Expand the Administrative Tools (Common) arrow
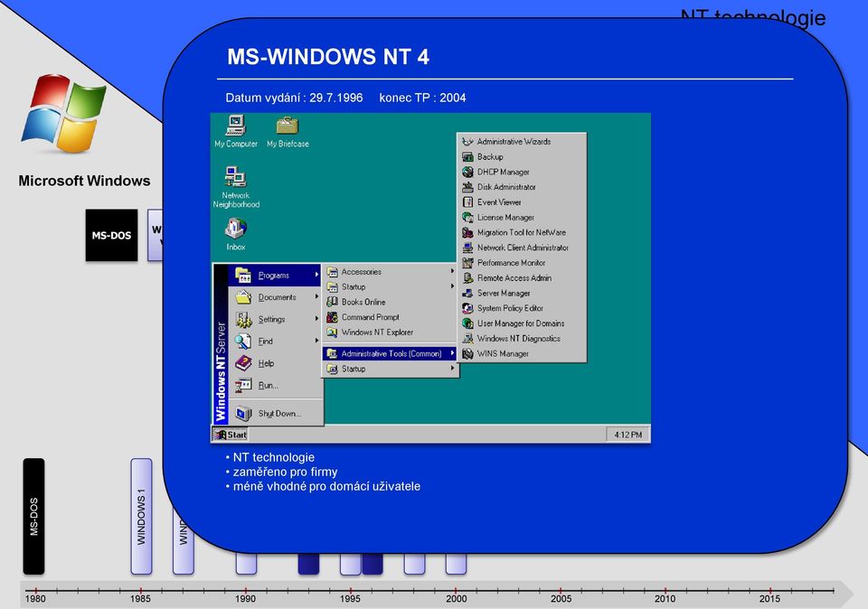Image resolution: width=868 pixels, height=609 pixels. [452, 353]
